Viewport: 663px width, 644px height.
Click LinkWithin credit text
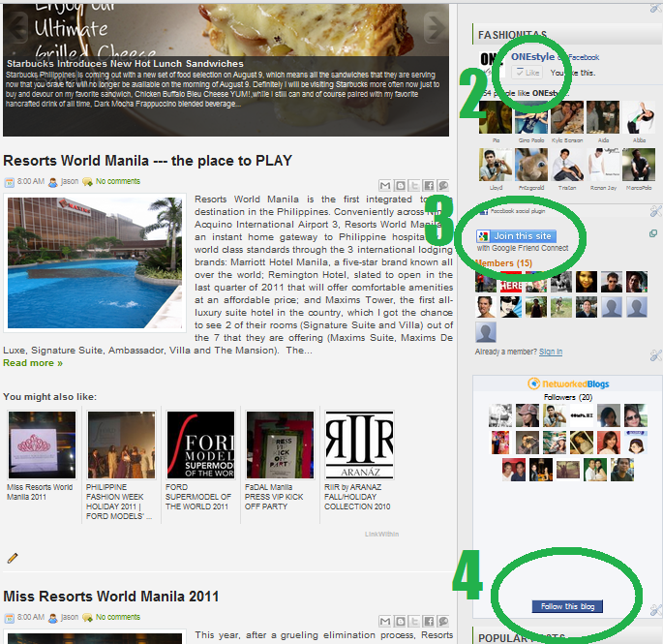(381, 534)
